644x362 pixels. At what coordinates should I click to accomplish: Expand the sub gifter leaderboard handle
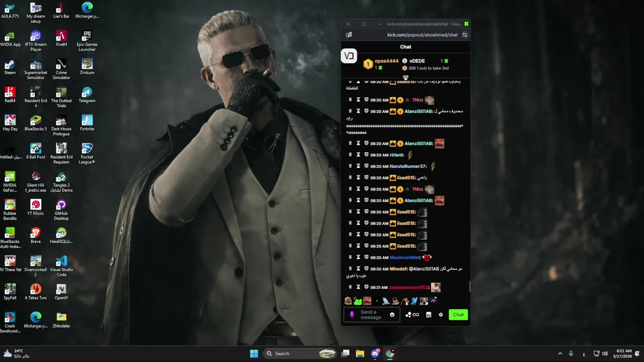point(406,78)
